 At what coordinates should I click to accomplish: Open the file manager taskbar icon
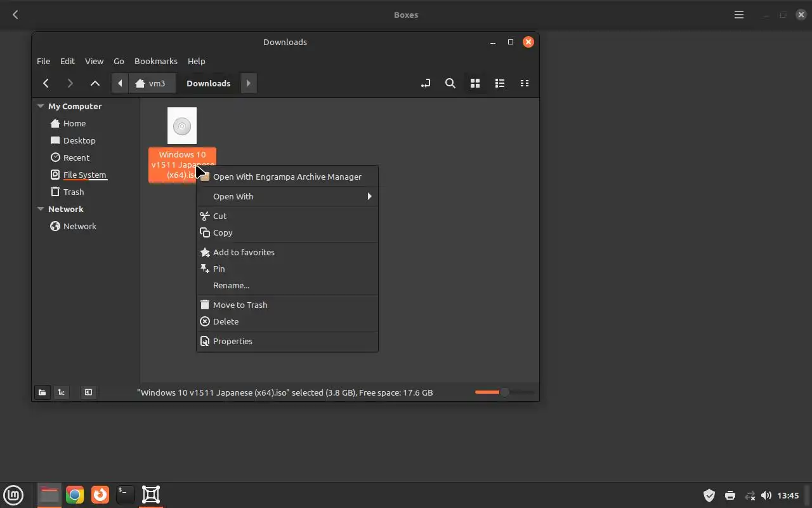(49, 495)
